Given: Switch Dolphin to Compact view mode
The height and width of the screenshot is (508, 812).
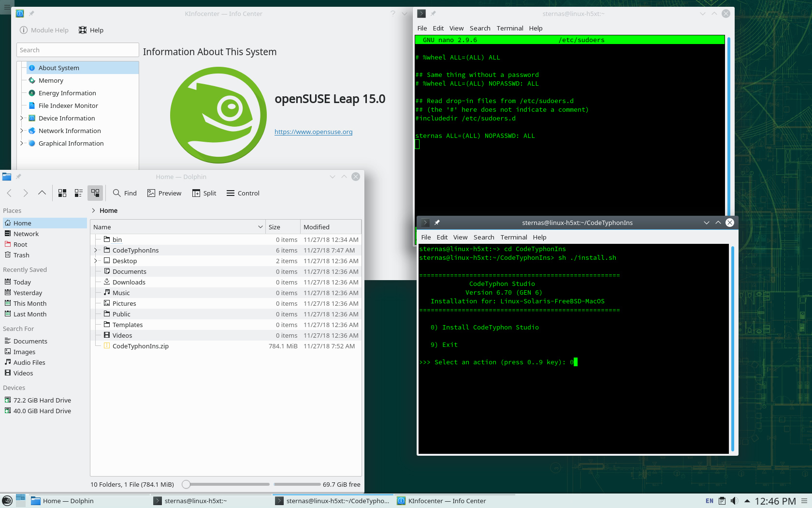Looking at the screenshot, I should coord(79,193).
